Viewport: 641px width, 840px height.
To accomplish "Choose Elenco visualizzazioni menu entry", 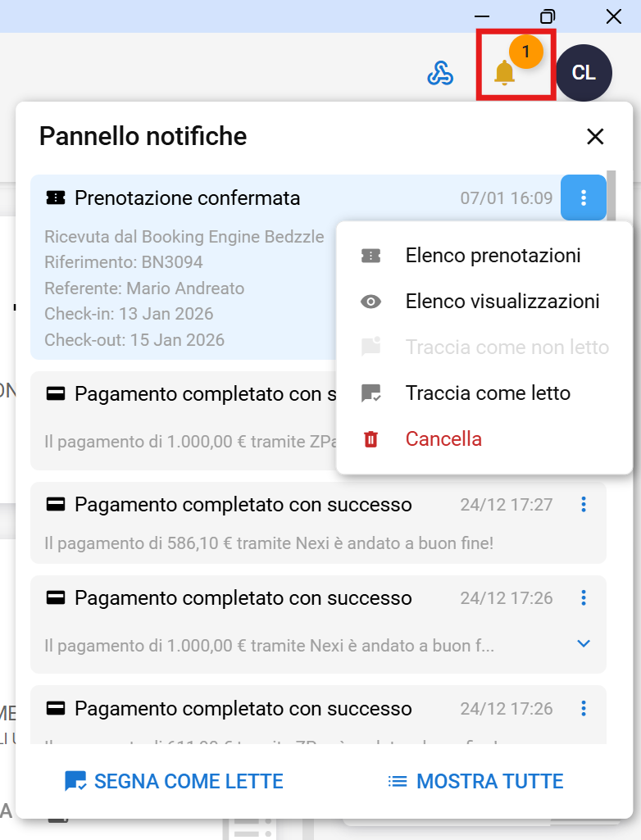I will point(502,302).
